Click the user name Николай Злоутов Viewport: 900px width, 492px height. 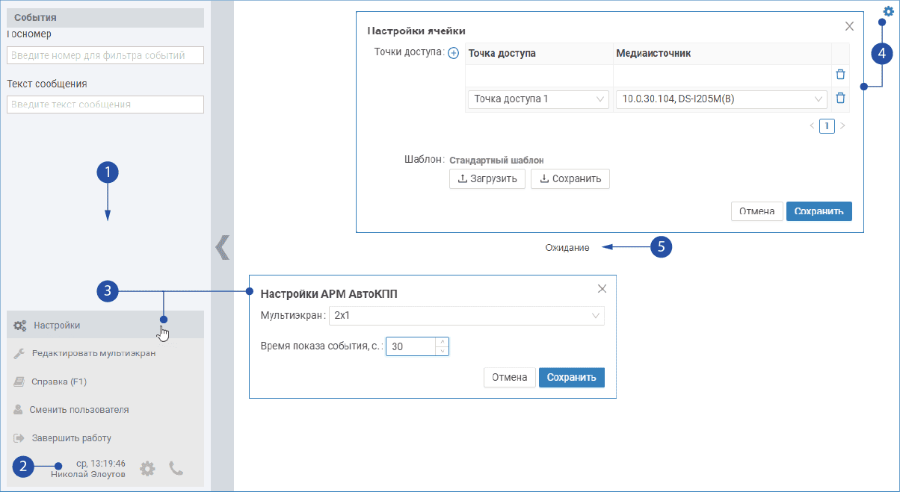[88, 474]
